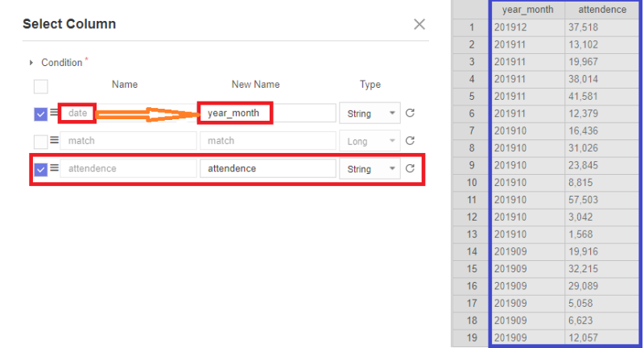
Task: Click the date name field
Action: click(128, 113)
